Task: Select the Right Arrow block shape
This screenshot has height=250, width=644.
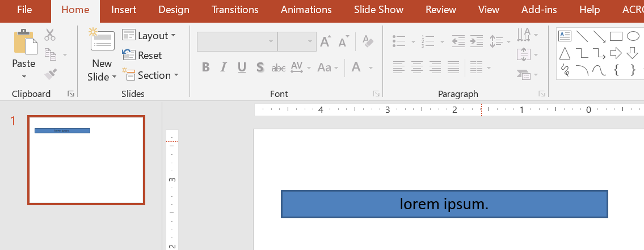Action: pyautogui.click(x=616, y=53)
